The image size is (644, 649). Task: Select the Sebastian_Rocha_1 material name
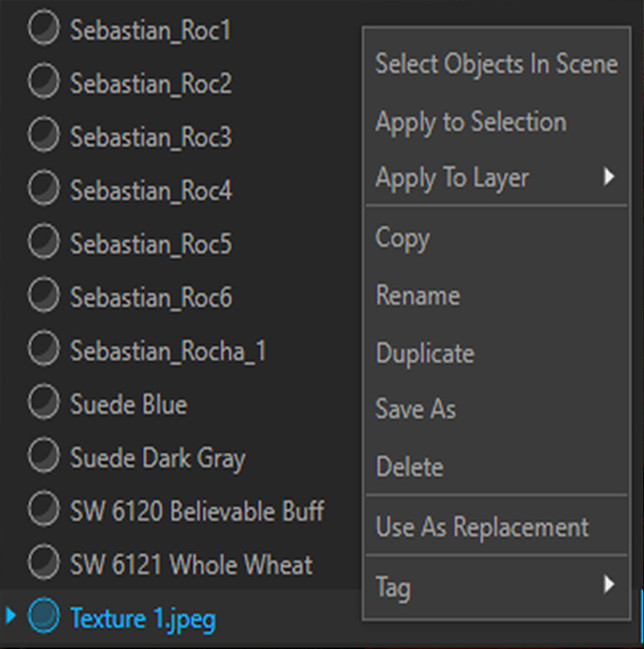pos(167,351)
